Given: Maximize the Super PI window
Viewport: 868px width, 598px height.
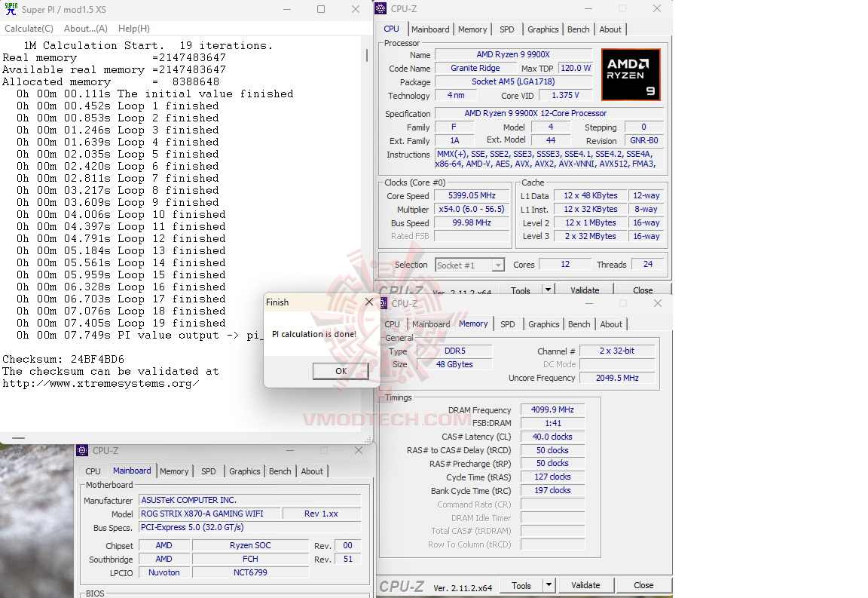Looking at the screenshot, I should [x=321, y=9].
